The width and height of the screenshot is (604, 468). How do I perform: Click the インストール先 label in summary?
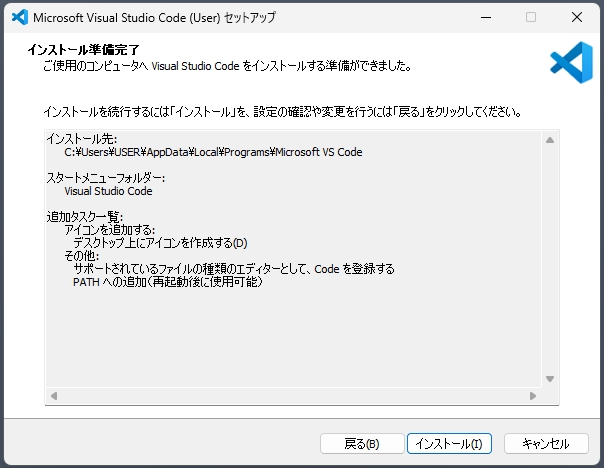[79, 140]
